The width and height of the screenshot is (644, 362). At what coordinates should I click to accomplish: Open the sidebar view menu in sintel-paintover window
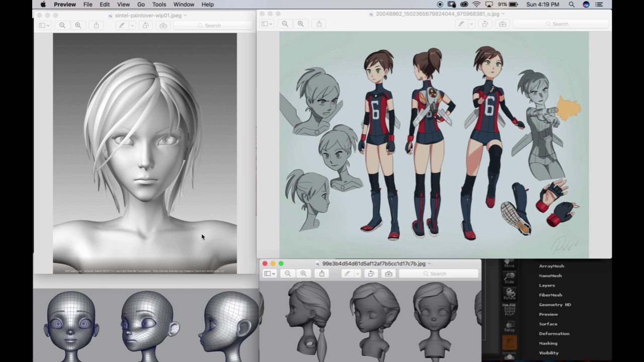[44, 25]
